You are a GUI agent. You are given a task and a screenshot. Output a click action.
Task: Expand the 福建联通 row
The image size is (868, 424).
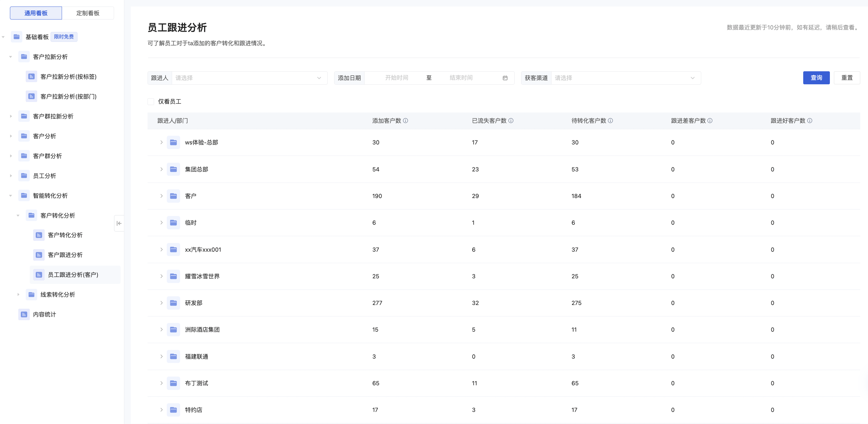[x=162, y=356]
